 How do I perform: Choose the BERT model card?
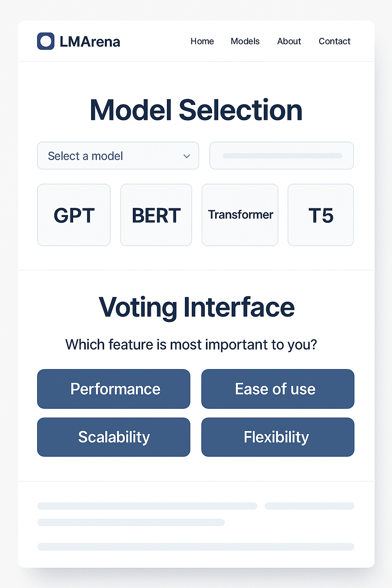coord(156,215)
